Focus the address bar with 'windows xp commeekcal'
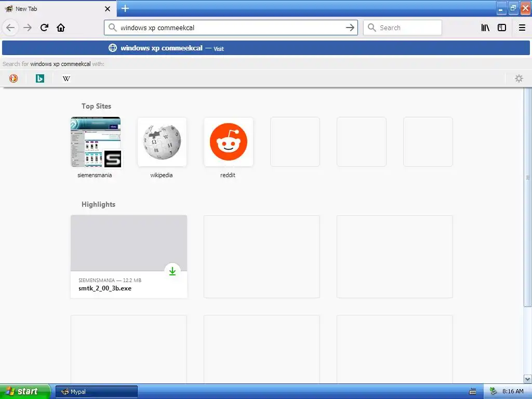The width and height of the screenshot is (532, 399). point(231,28)
